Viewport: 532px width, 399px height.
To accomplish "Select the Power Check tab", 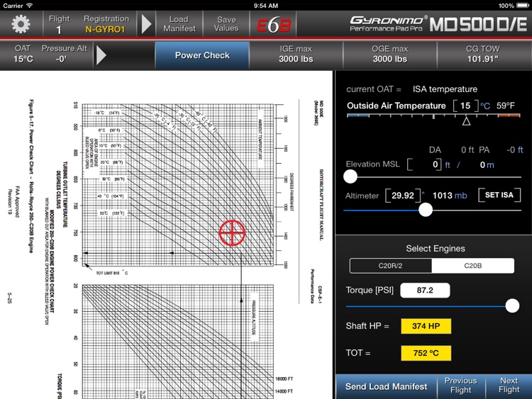I will [202, 55].
